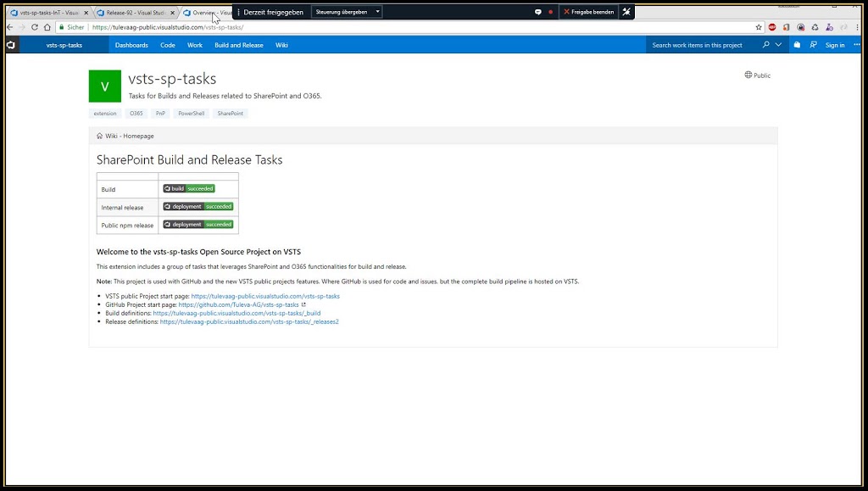
Task: Click the secure padlock Sicher indicator
Action: [x=71, y=27]
